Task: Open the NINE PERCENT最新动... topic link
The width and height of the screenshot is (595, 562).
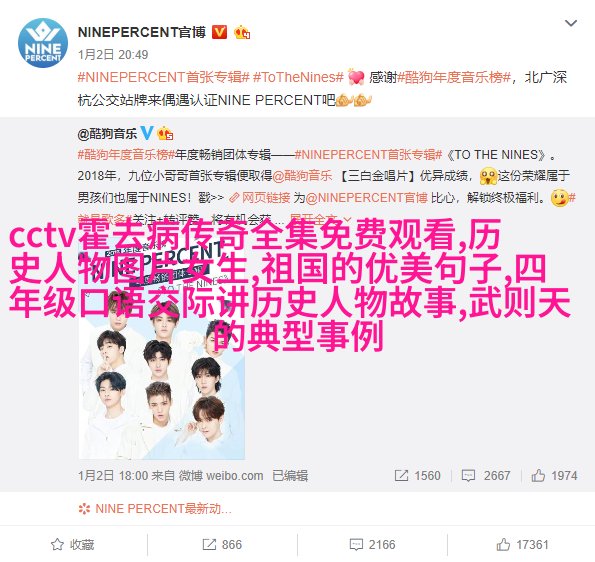Action: tap(155, 508)
